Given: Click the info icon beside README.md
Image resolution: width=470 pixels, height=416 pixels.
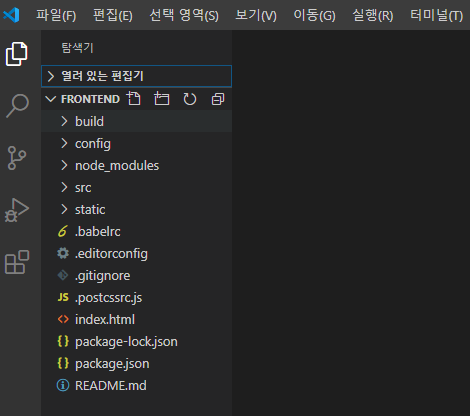Looking at the screenshot, I should pyautogui.click(x=63, y=385).
